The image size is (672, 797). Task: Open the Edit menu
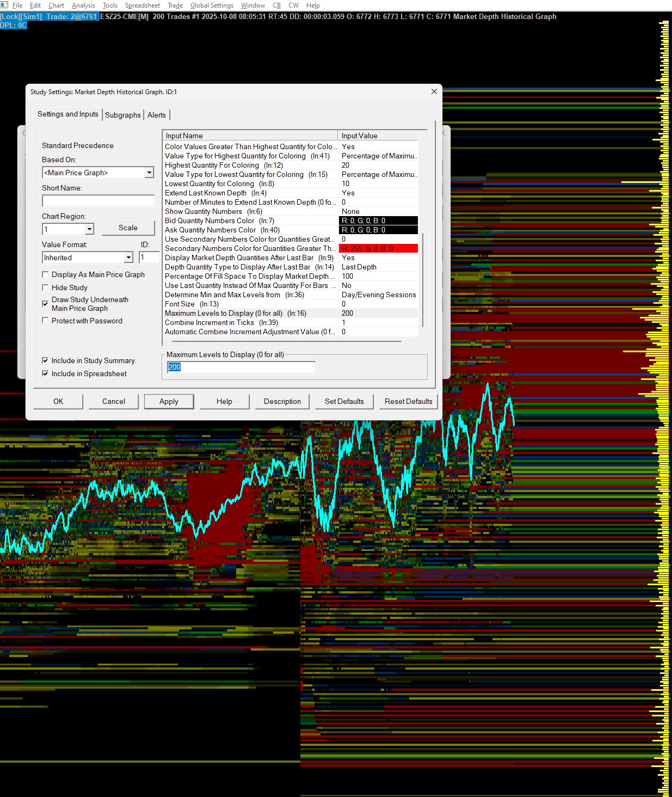coord(35,5)
